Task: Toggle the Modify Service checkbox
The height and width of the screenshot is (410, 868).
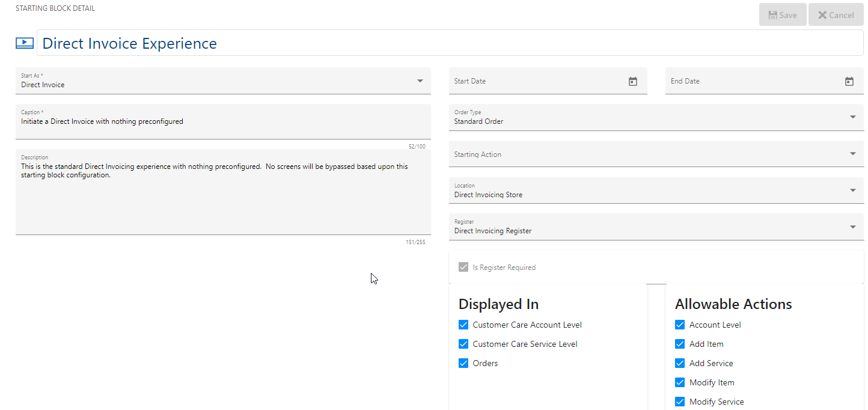Action: coord(680,402)
